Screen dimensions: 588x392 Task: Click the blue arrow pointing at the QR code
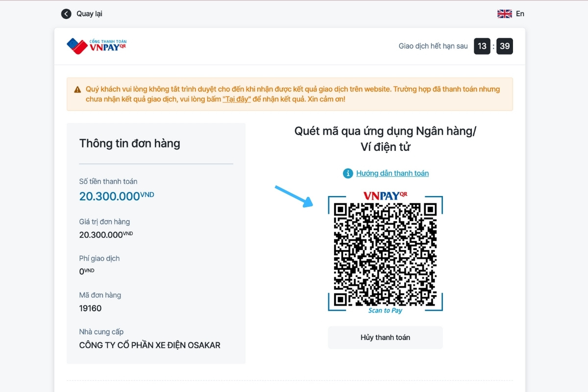tap(294, 196)
